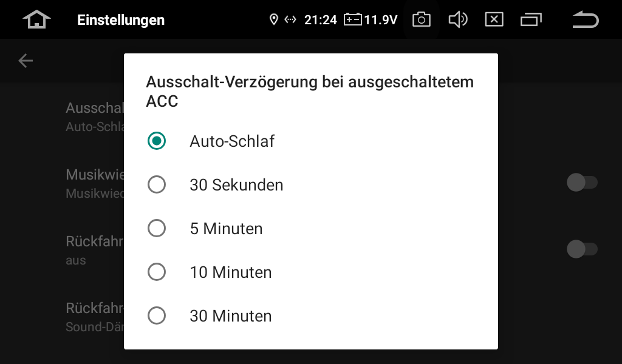Open the recent apps windows icon

531,19
